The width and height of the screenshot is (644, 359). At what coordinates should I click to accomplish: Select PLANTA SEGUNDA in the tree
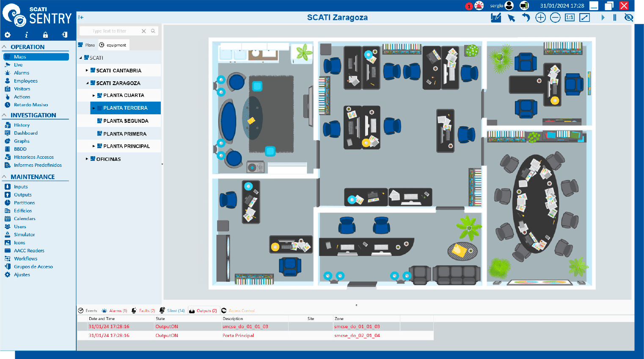(x=126, y=121)
